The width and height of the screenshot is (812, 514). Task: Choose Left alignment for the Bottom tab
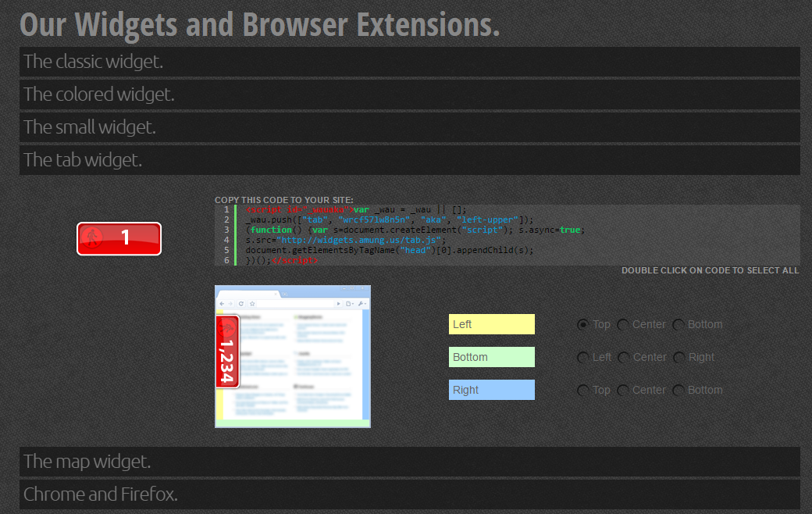(582, 358)
